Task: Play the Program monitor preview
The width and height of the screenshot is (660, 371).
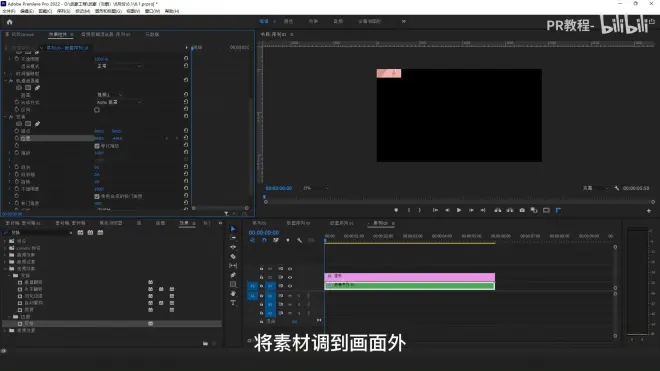Action: [x=459, y=210]
